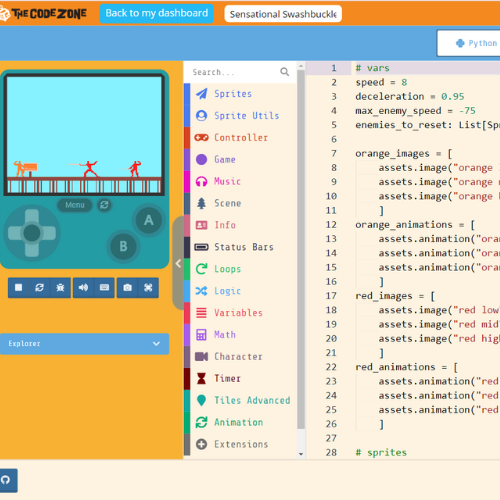Click the toolbox scroll up arrow
500x500 pixels.
pyautogui.click(x=301, y=66)
